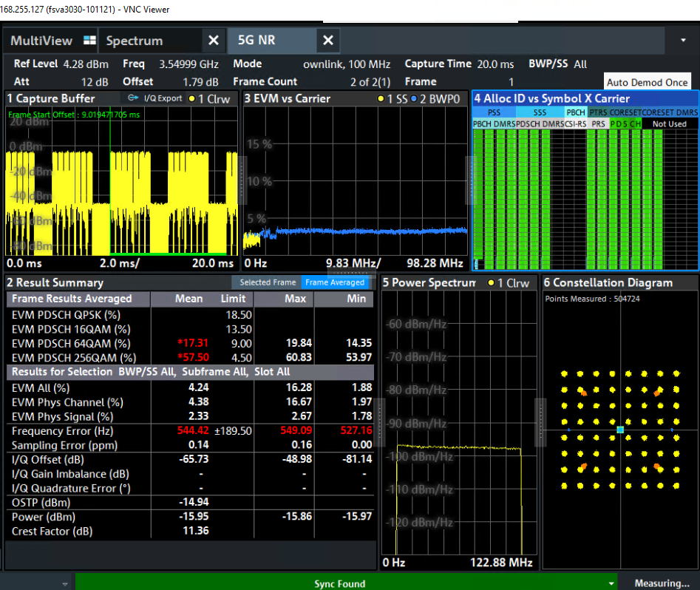This screenshot has height=590, width=700.
Task: Select the 1 Clrw trace in Power Spectrum
Action: click(x=508, y=283)
